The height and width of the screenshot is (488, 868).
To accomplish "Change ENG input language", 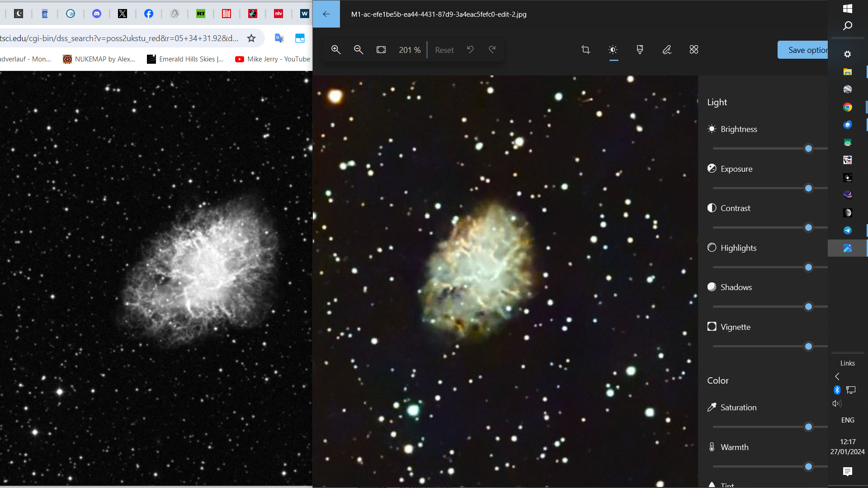I will click(848, 420).
